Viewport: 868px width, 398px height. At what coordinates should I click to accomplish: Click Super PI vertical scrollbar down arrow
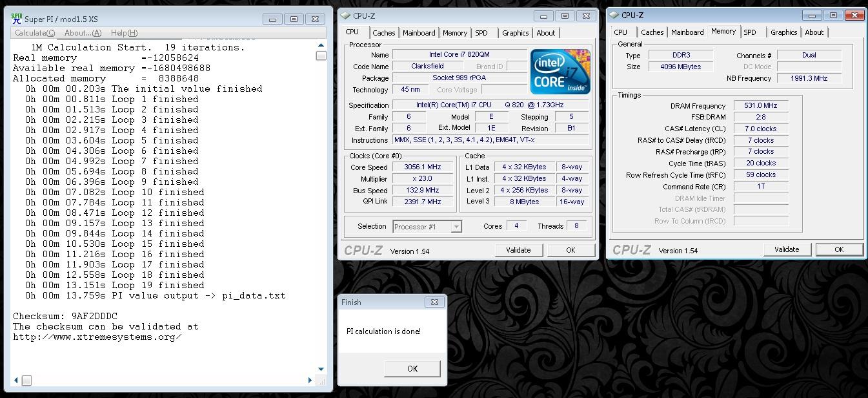(321, 370)
